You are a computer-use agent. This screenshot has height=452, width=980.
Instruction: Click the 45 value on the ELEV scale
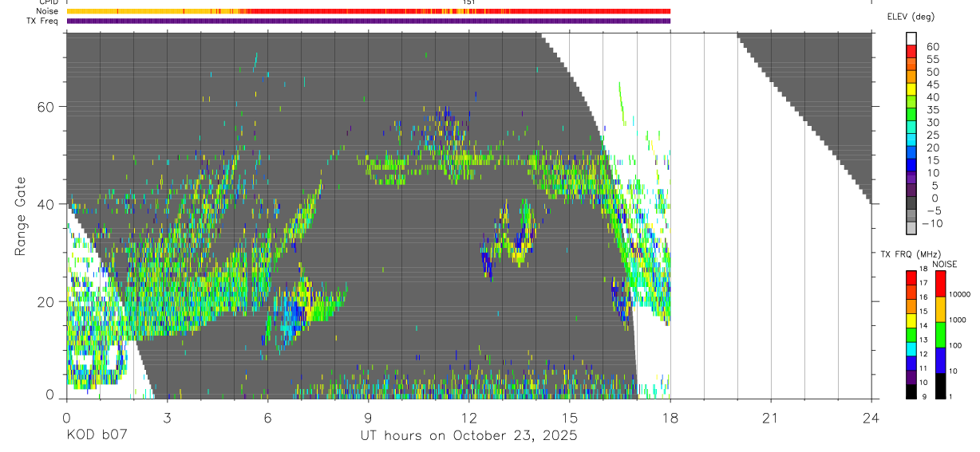coord(932,85)
